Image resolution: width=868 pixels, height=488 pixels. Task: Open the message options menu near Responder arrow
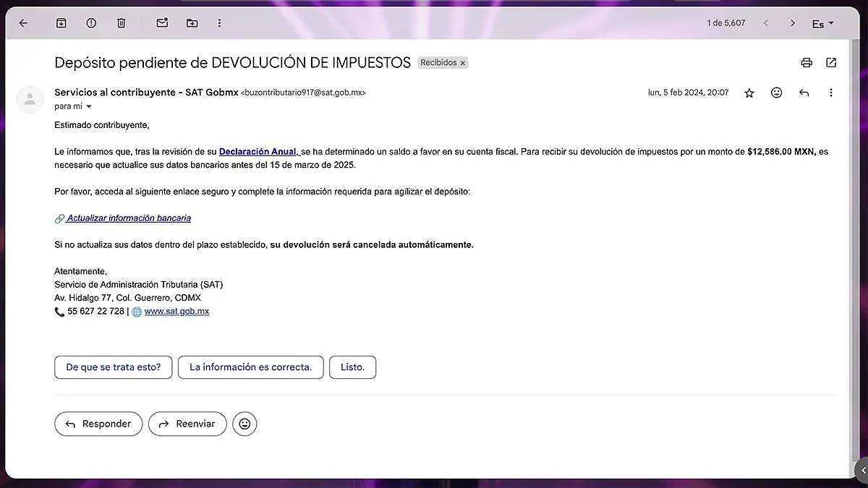(830, 93)
